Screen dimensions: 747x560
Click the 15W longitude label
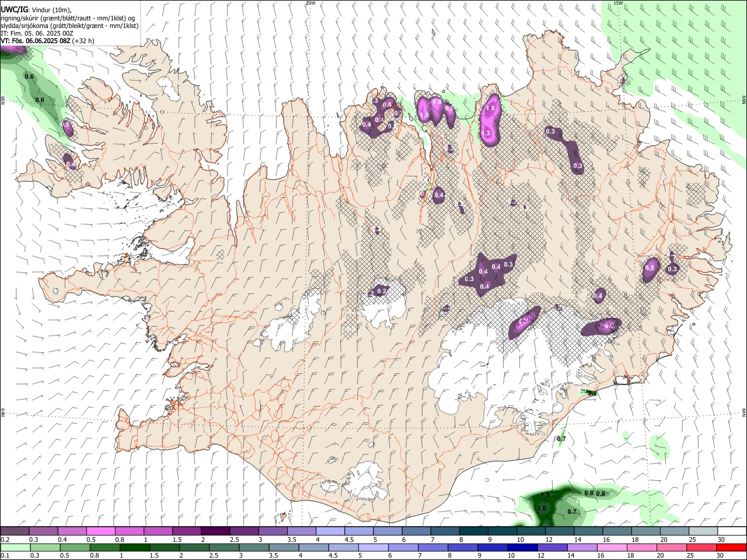point(619,3)
